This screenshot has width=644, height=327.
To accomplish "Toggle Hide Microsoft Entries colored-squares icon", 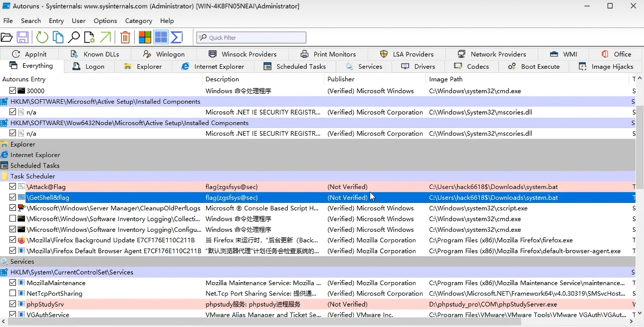I will click(145, 37).
